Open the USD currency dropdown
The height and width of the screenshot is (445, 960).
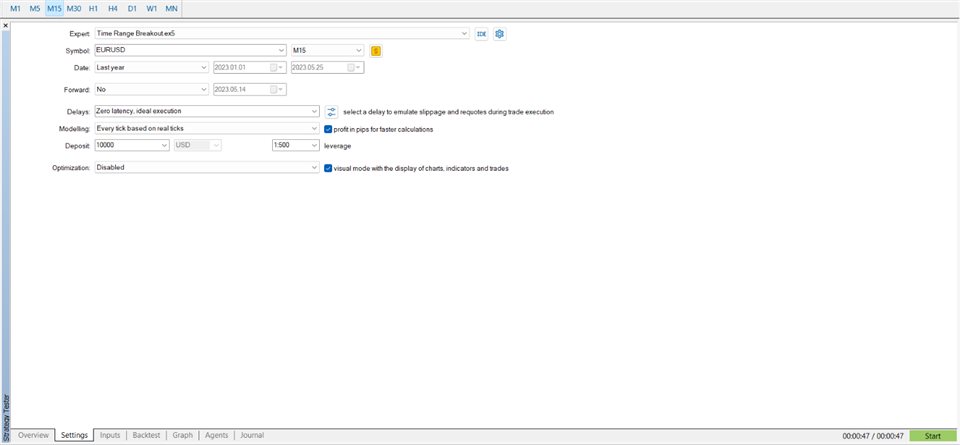[197, 146]
